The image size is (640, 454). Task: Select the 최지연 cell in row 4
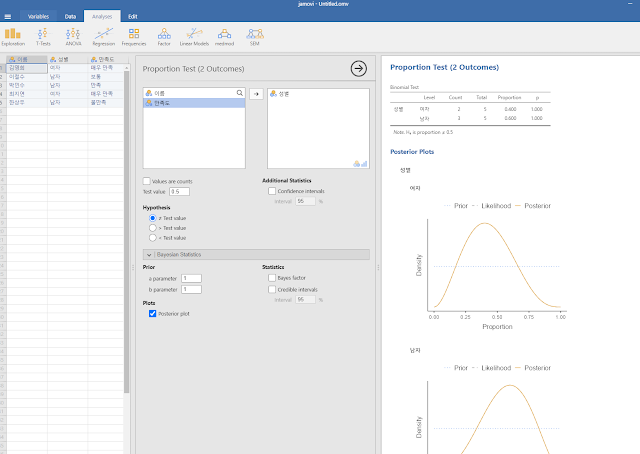point(27,94)
